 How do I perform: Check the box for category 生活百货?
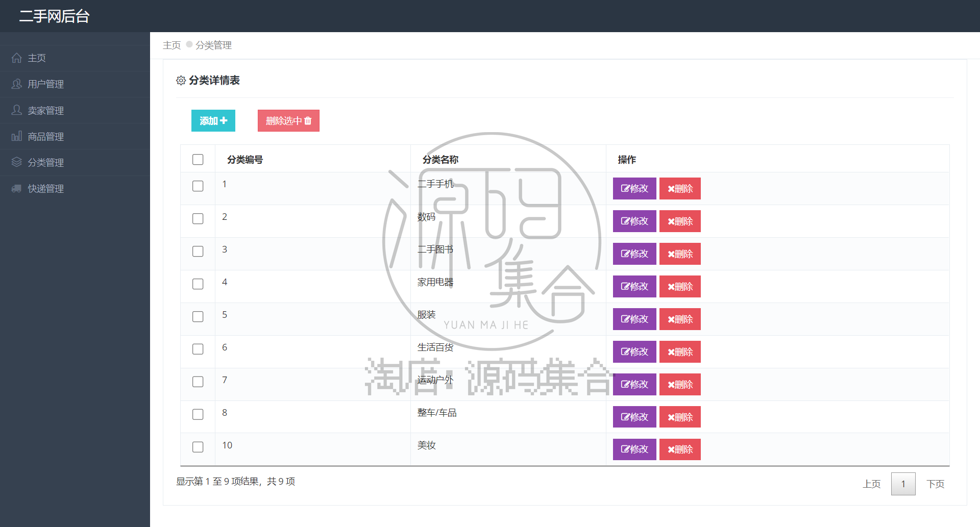coord(198,349)
